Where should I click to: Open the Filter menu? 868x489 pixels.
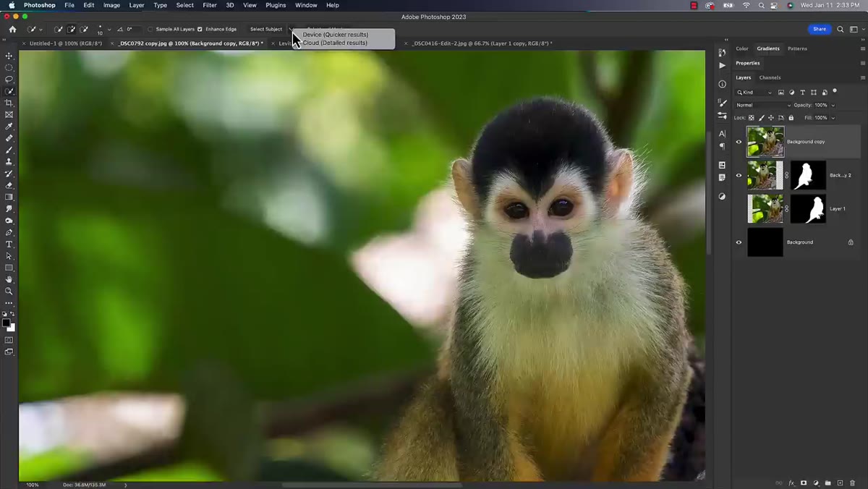pos(210,5)
